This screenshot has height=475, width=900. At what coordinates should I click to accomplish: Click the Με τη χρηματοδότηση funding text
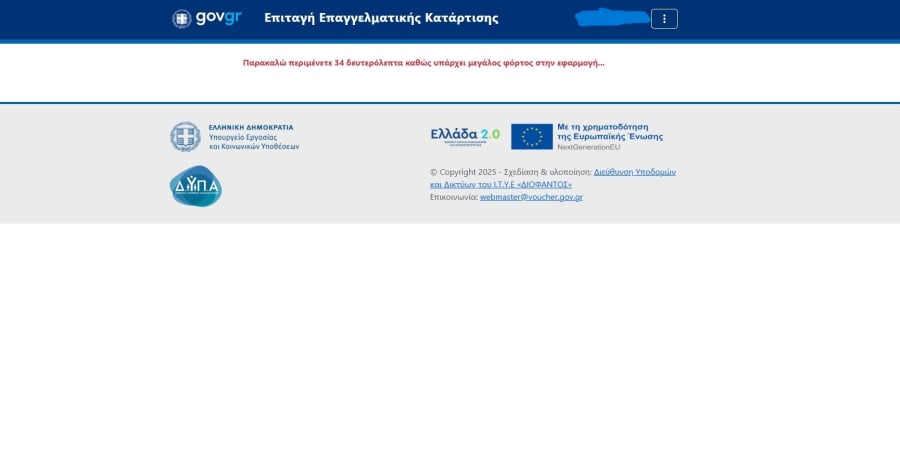603,127
